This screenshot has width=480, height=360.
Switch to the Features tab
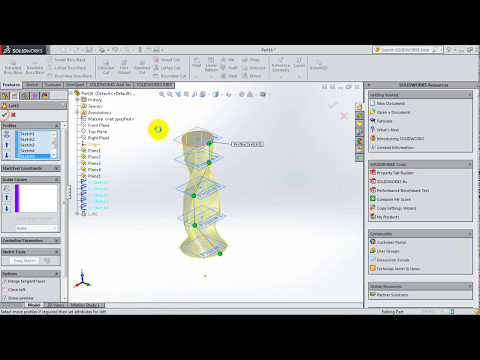[11, 85]
